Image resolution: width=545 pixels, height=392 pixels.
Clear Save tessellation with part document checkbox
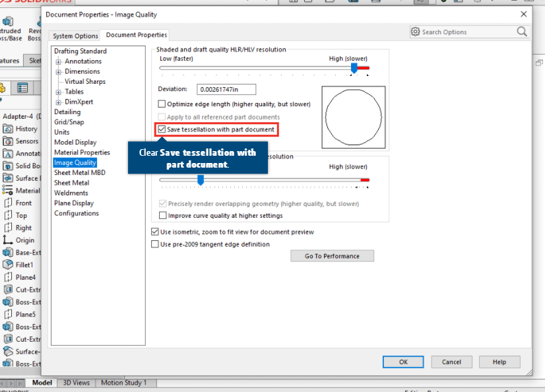click(x=162, y=129)
